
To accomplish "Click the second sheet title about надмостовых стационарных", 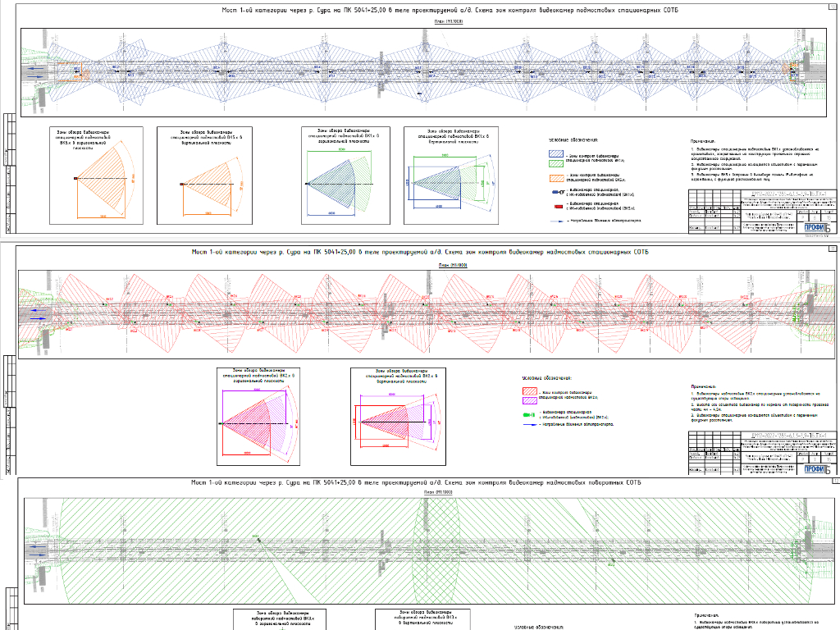I will click(420, 252).
